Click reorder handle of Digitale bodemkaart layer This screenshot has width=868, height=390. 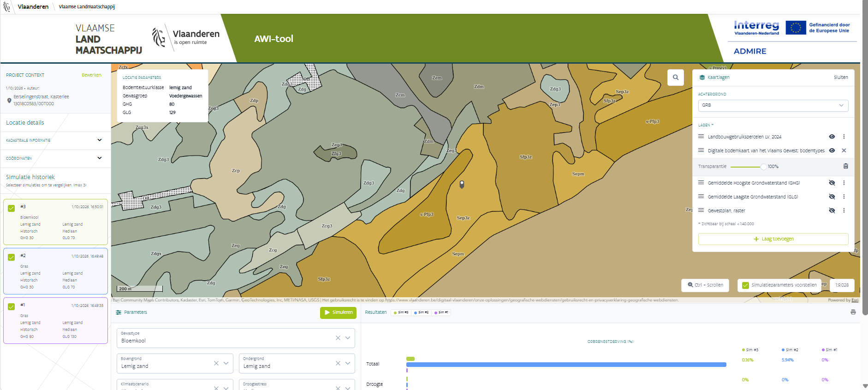tap(701, 150)
